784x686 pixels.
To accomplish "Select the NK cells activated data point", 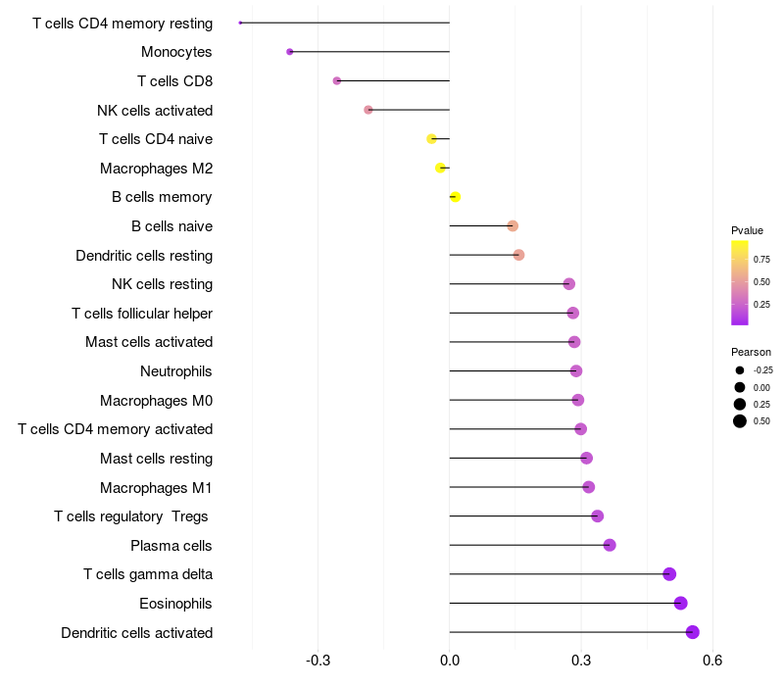I will [x=368, y=110].
